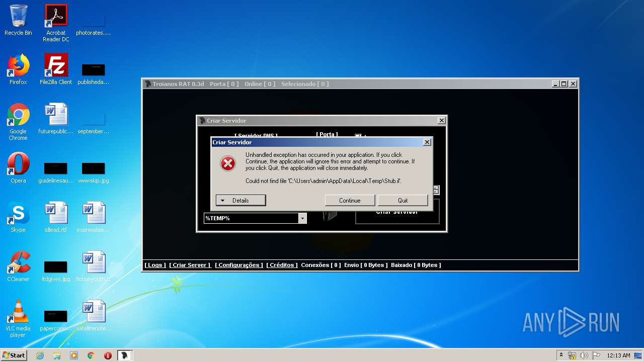Expand the Details section of error dialog
This screenshot has height=362, width=644.
tap(240, 200)
